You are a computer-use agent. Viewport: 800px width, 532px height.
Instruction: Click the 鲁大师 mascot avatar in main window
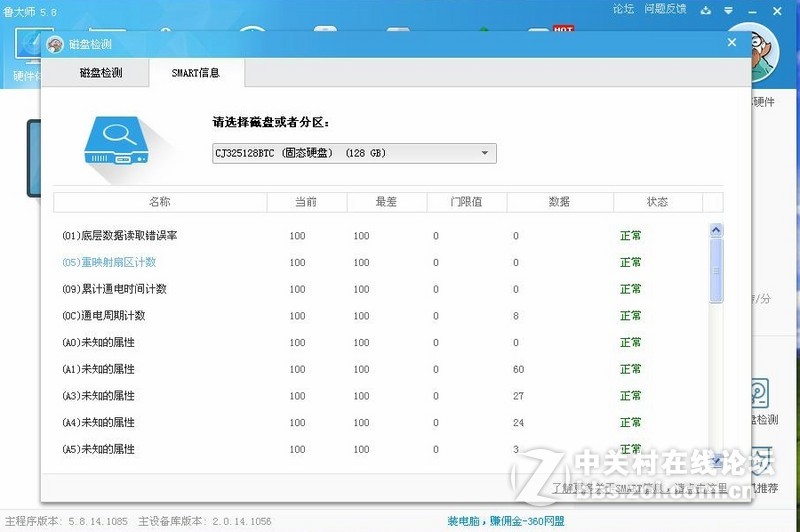point(764,52)
